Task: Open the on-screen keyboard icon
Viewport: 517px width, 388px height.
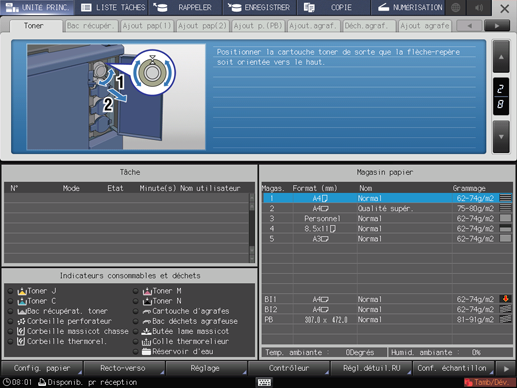Action: 264,382
